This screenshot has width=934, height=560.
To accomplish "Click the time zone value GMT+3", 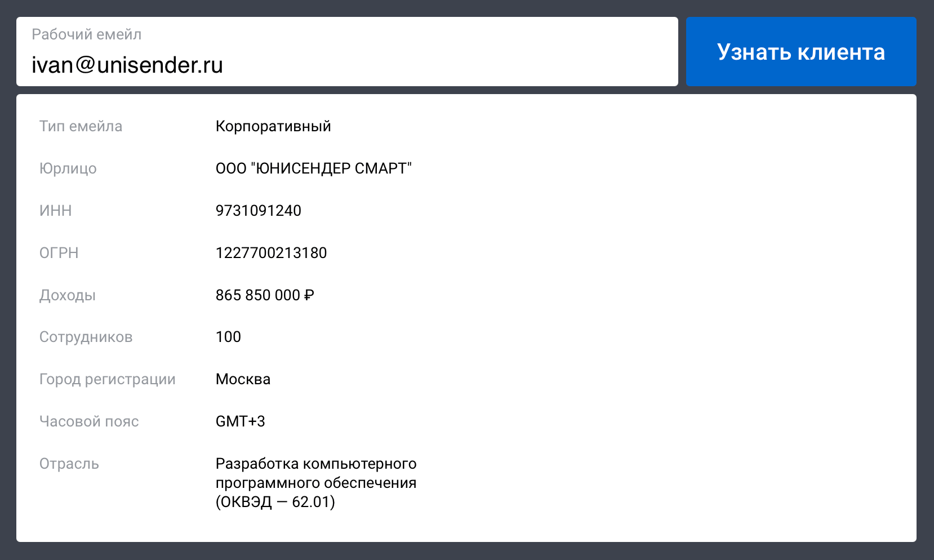I will click(240, 421).
